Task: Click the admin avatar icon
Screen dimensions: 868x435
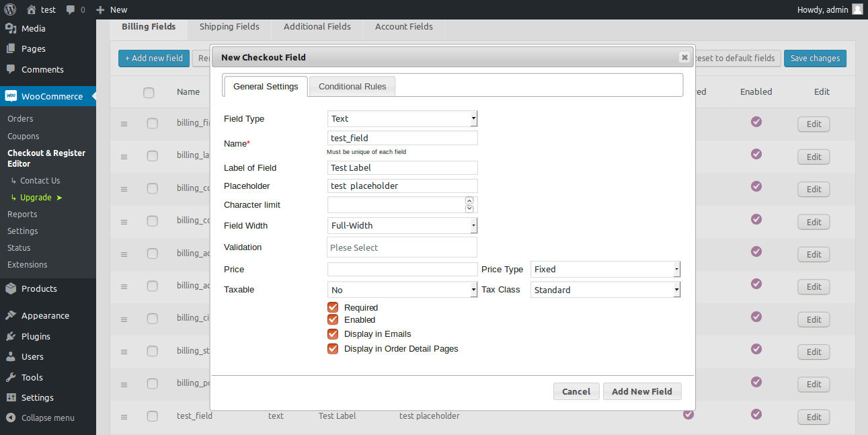Action: click(857, 9)
